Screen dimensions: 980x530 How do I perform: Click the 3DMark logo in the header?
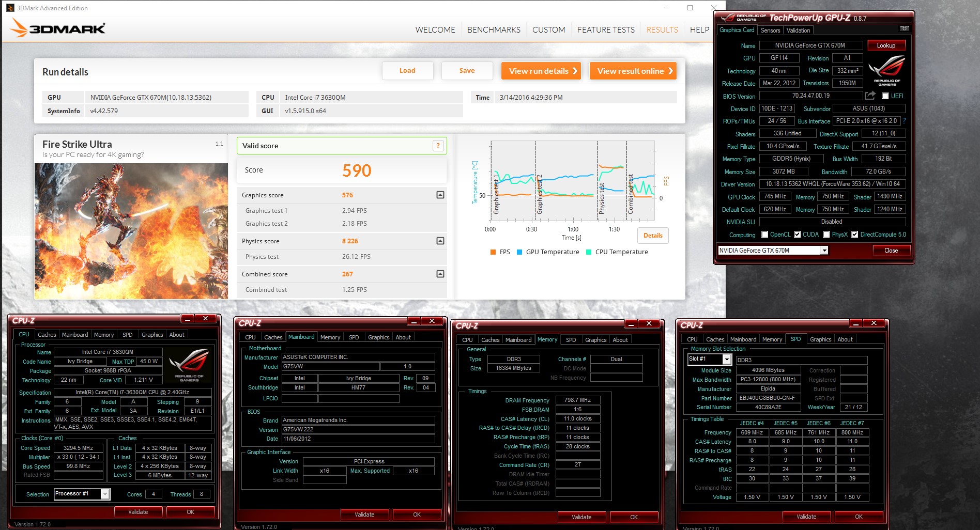pos(58,28)
